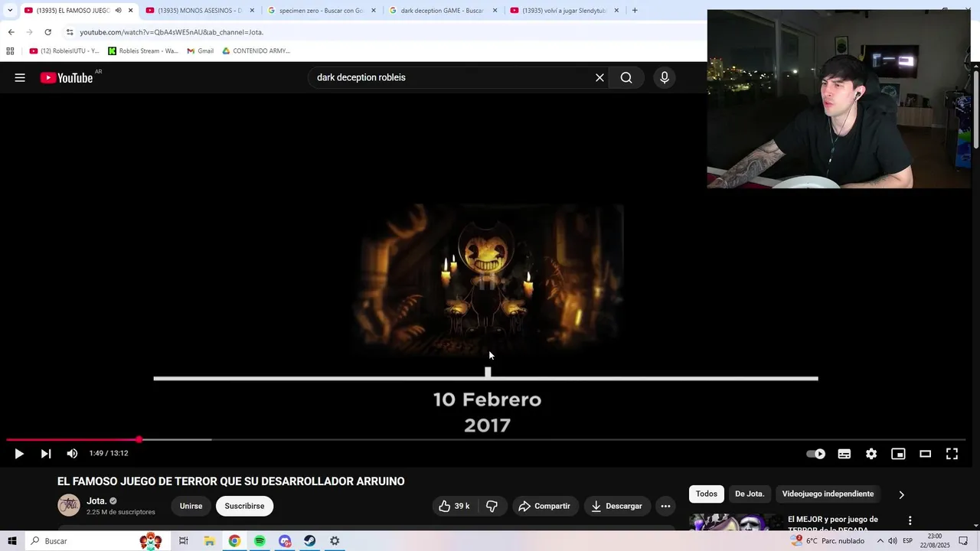Close the MONOS ASESINOS tab

coord(252,11)
